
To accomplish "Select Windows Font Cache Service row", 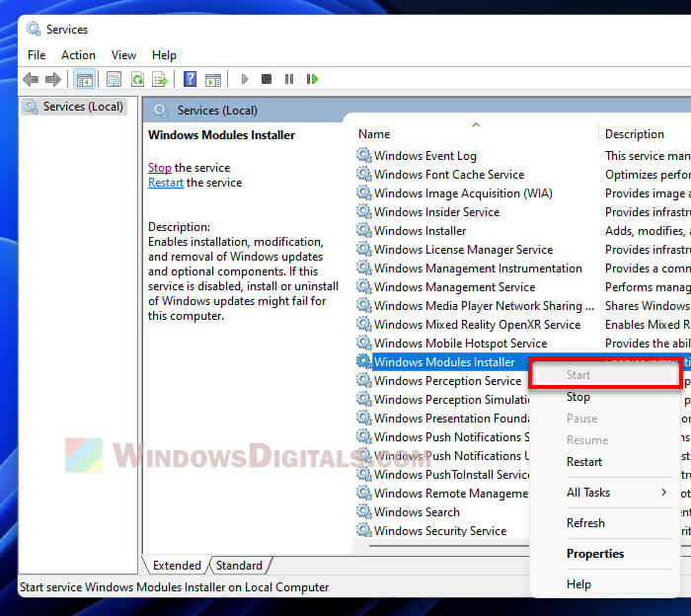I will tap(522, 174).
